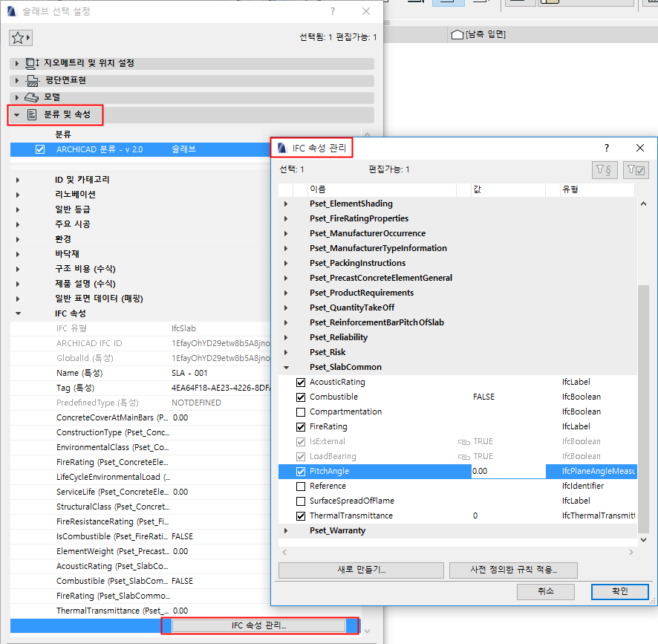Open help via the question mark icon
Image resolution: width=658 pixels, height=644 pixels.
coord(606,148)
